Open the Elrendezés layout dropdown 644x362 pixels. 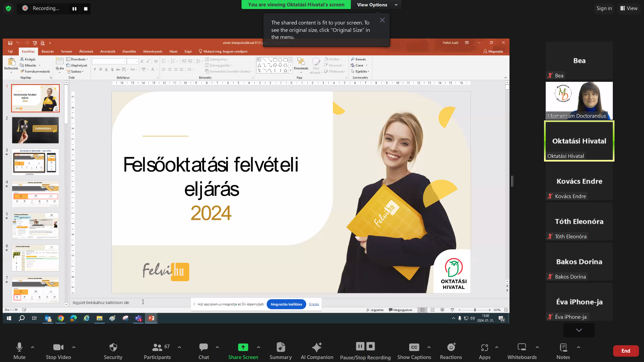click(x=77, y=59)
